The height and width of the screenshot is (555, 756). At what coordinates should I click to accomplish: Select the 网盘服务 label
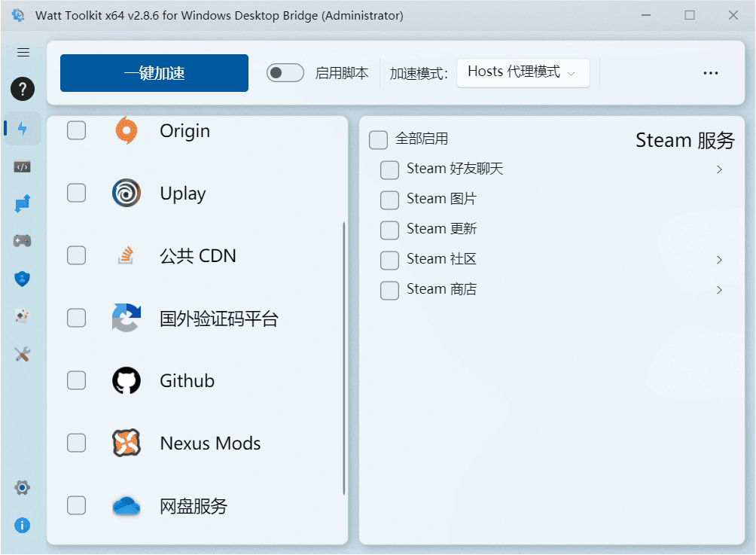tap(194, 506)
